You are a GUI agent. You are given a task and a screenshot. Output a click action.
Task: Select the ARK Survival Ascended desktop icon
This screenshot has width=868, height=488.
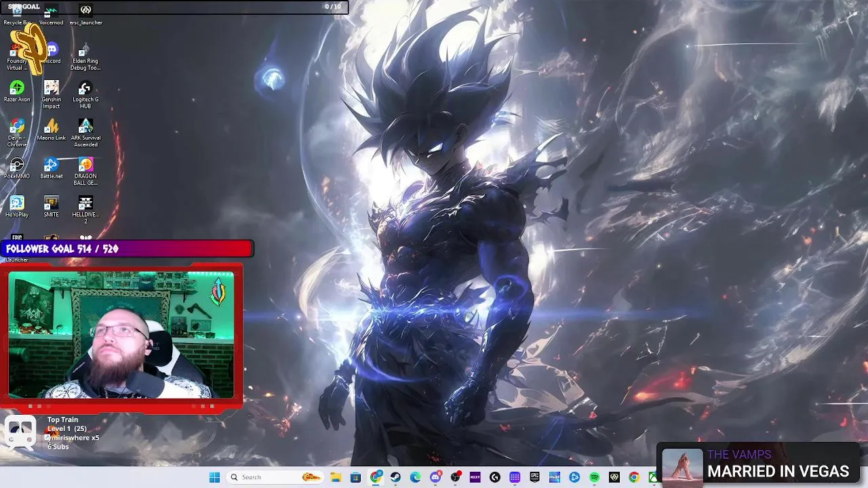click(85, 134)
